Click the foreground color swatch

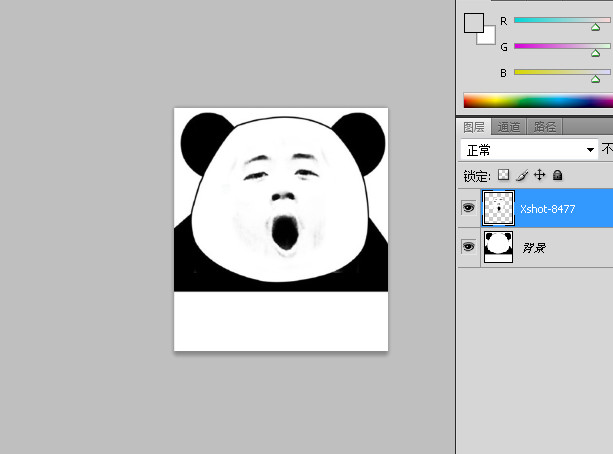[473, 23]
